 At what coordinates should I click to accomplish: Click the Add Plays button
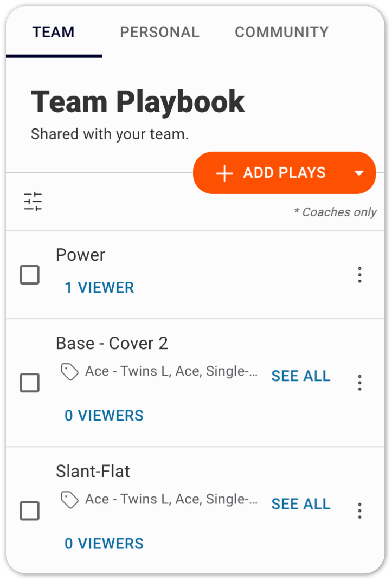[284, 172]
